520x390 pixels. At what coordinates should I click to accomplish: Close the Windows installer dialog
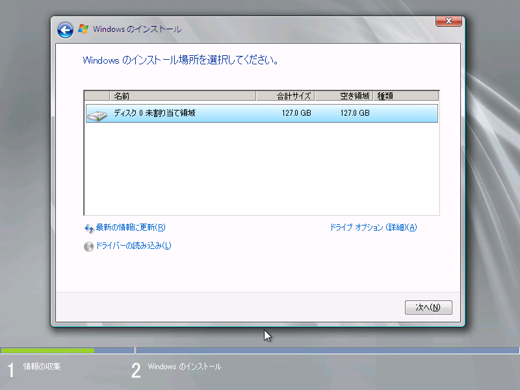pyautogui.click(x=448, y=21)
